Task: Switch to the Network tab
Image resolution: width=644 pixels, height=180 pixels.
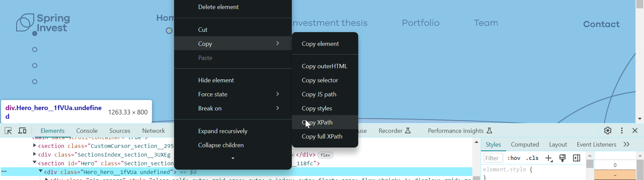Action: pos(154,131)
